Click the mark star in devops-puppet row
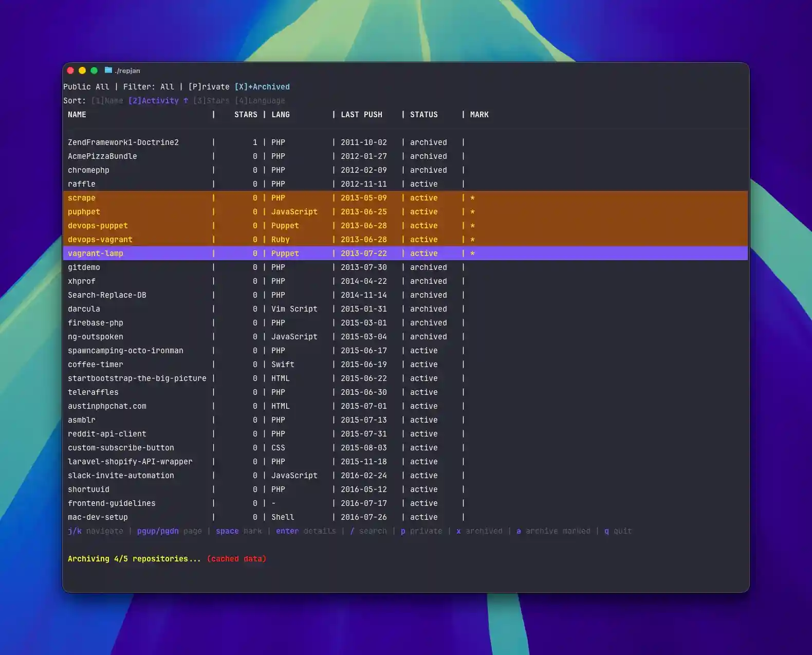The image size is (812, 655). coord(472,226)
